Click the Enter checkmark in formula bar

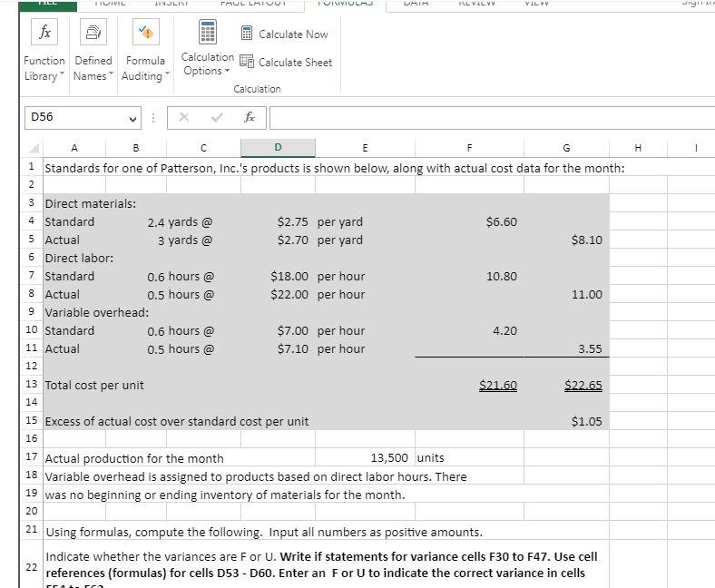(217, 118)
